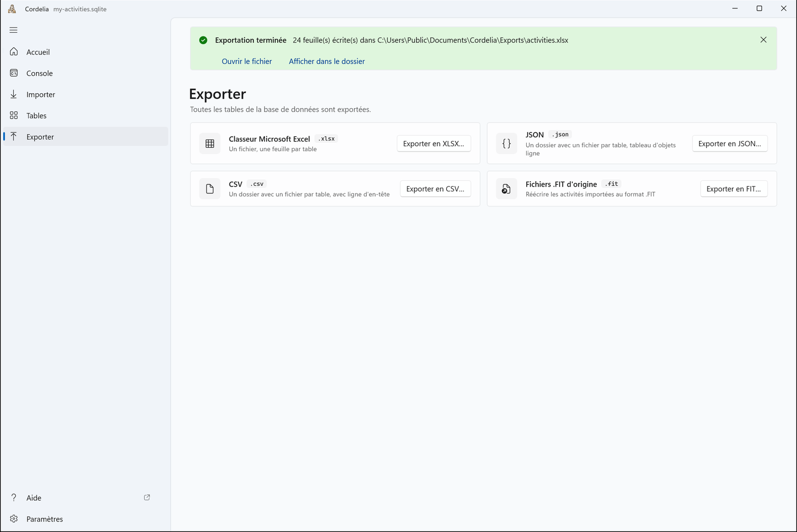The image size is (797, 532).
Task: Click the CSV document icon
Action: [210, 189]
